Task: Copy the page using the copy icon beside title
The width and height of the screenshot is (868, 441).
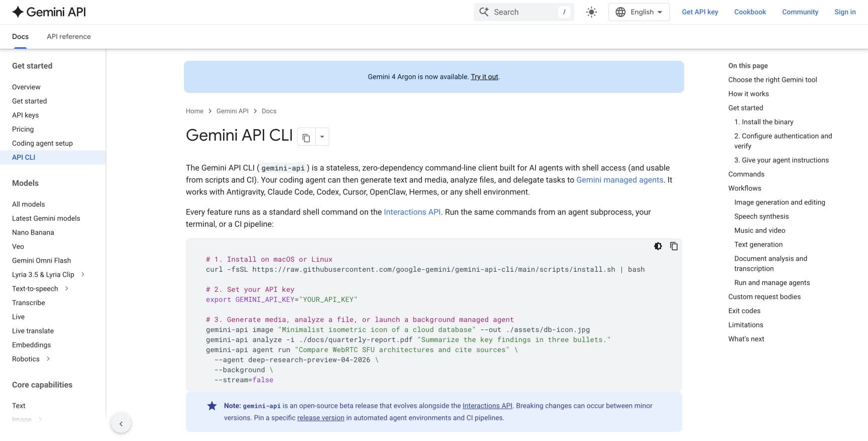Action: pyautogui.click(x=306, y=137)
